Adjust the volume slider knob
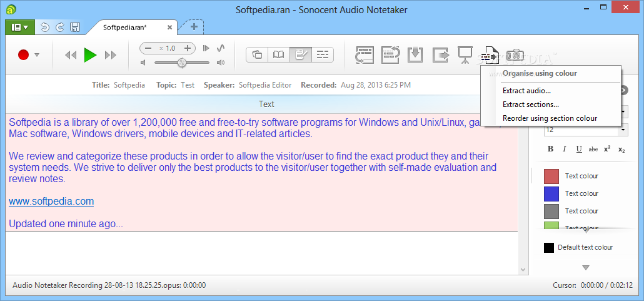The image size is (644, 301). pyautogui.click(x=181, y=63)
